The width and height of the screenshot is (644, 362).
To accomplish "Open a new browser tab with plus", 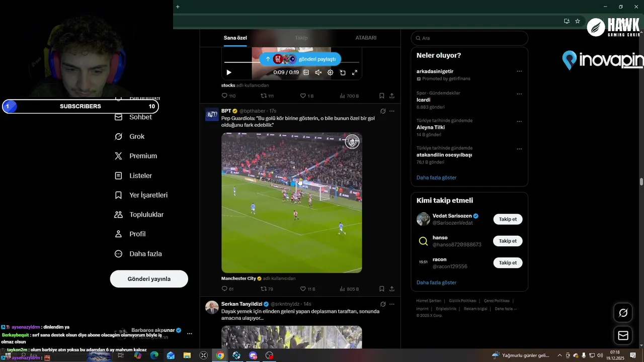I will (x=178, y=7).
